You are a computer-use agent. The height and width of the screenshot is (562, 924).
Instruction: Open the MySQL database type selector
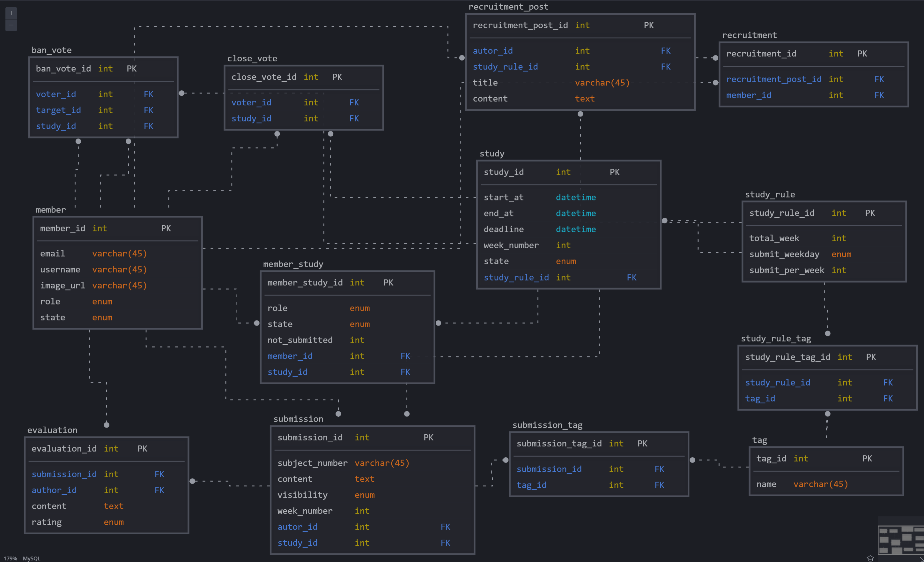point(32,558)
